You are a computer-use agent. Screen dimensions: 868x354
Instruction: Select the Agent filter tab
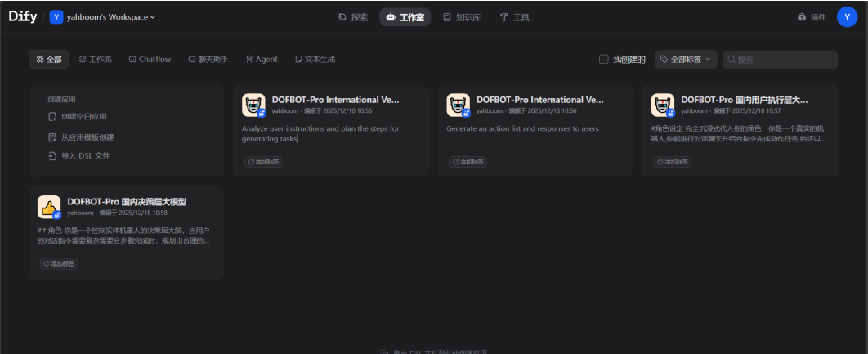click(x=262, y=60)
